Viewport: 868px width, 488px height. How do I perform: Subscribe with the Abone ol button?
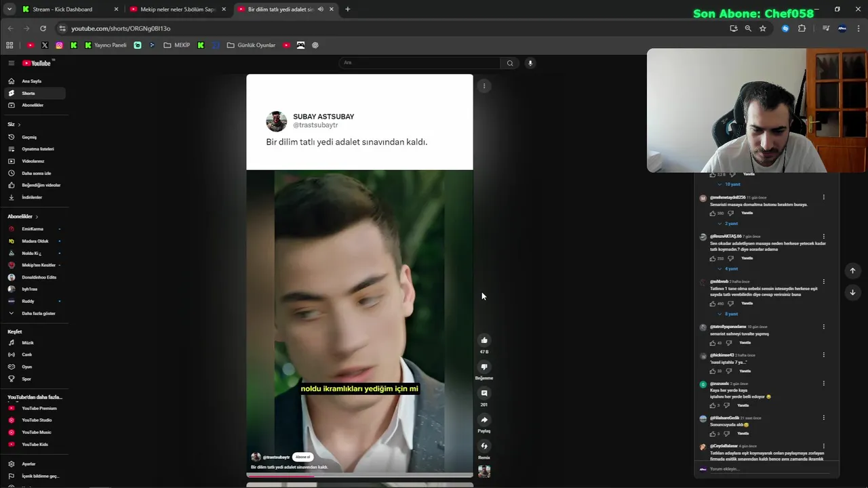[303, 457]
